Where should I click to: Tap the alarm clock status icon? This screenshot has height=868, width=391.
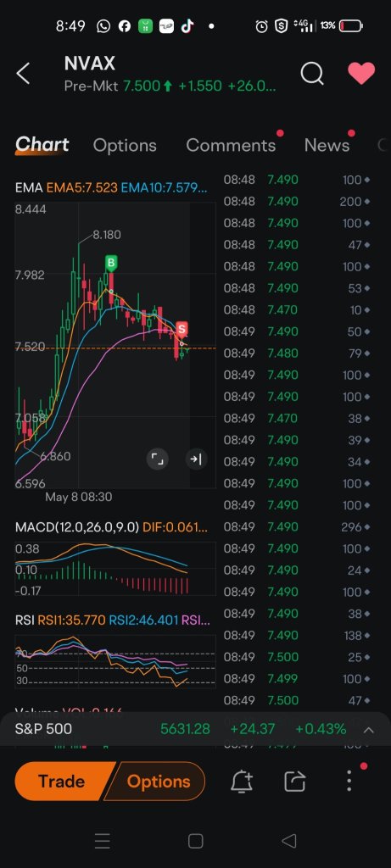261,25
